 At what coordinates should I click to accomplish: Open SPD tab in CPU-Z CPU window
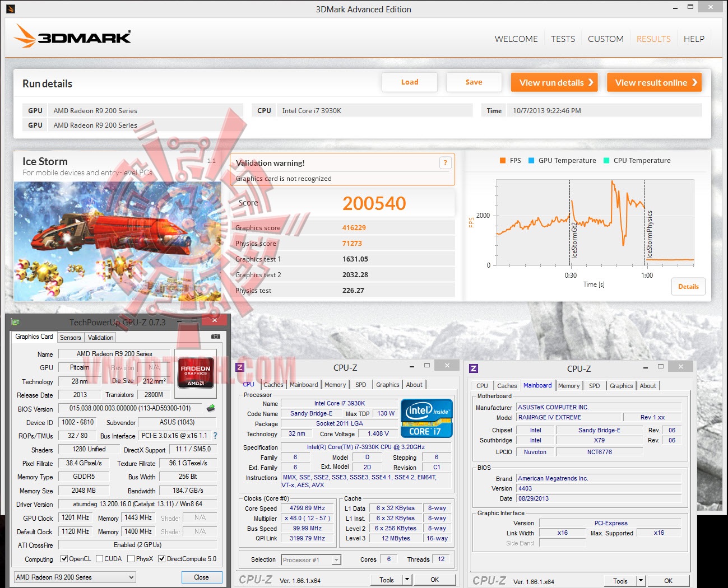pyautogui.click(x=361, y=385)
